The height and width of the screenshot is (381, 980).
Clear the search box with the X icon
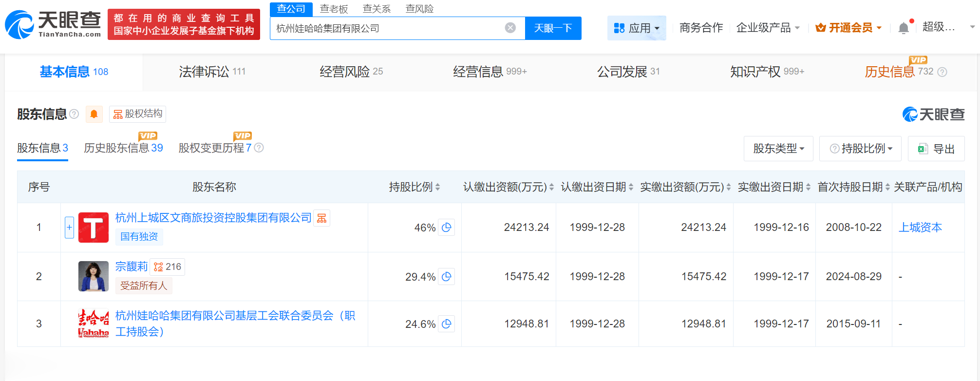tap(510, 28)
